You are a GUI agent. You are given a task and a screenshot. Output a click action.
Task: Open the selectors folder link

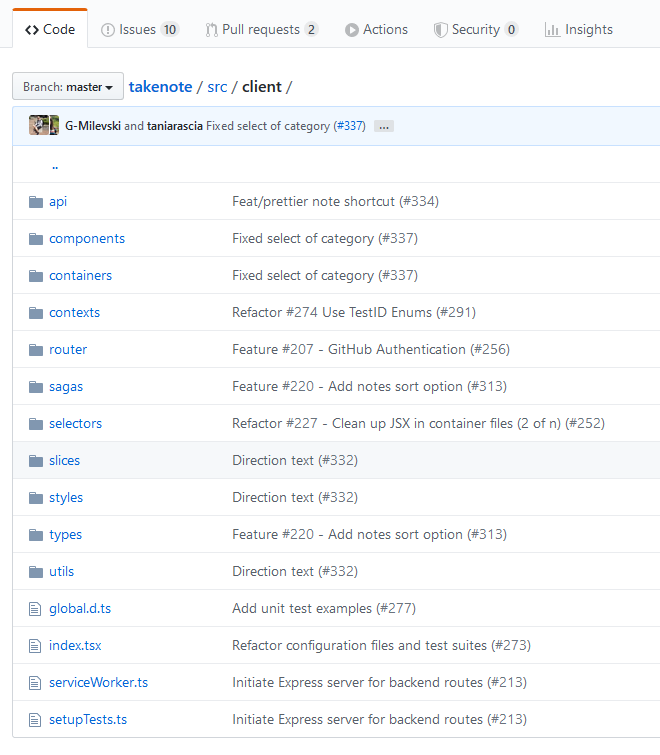[x=75, y=424]
